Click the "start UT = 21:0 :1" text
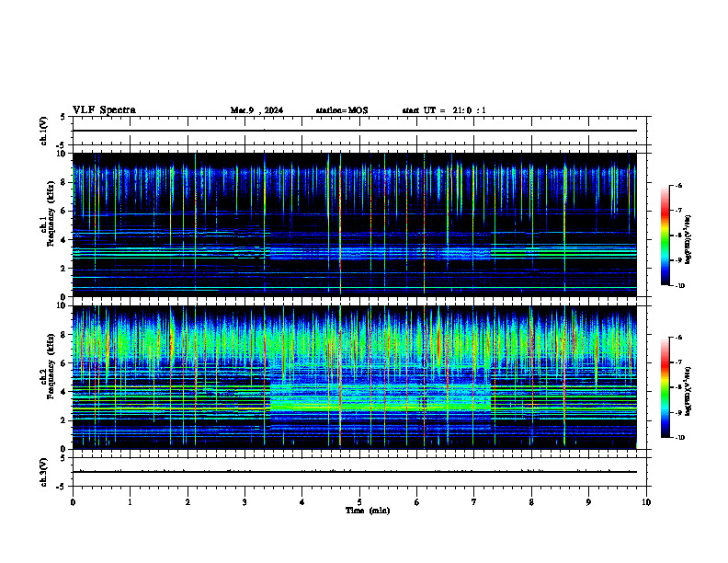Image resolution: width=728 pixels, height=563 pixels. click(444, 110)
